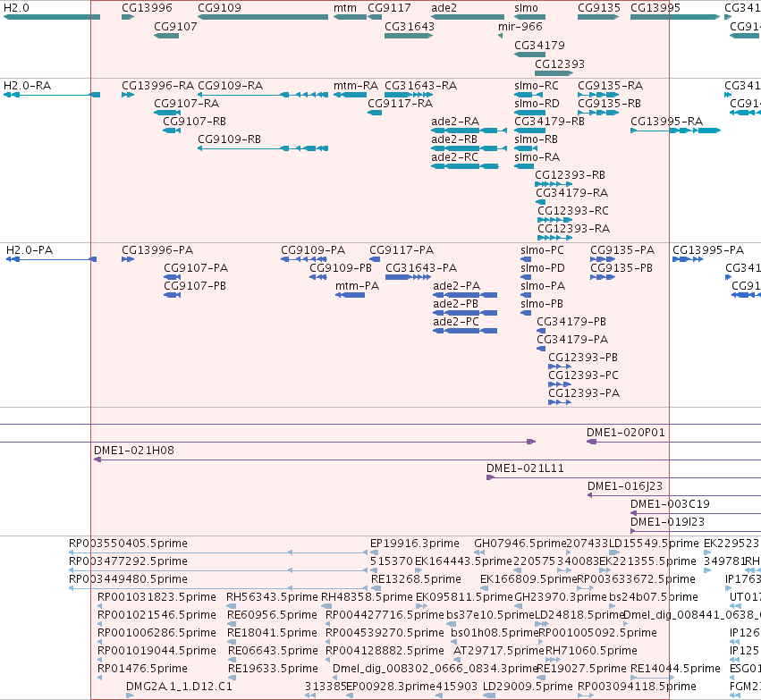Select the CG12393 gene label
The width and height of the screenshot is (761, 700).
point(560,64)
